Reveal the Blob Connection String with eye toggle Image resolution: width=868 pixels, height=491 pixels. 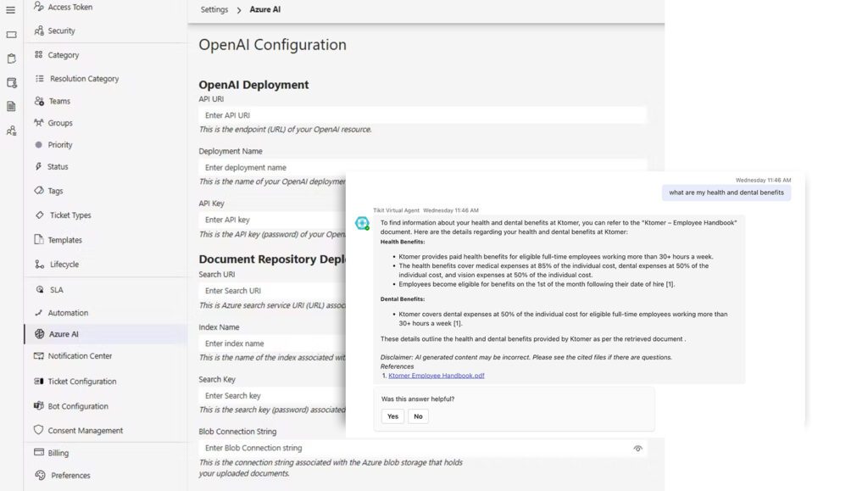pos(638,447)
